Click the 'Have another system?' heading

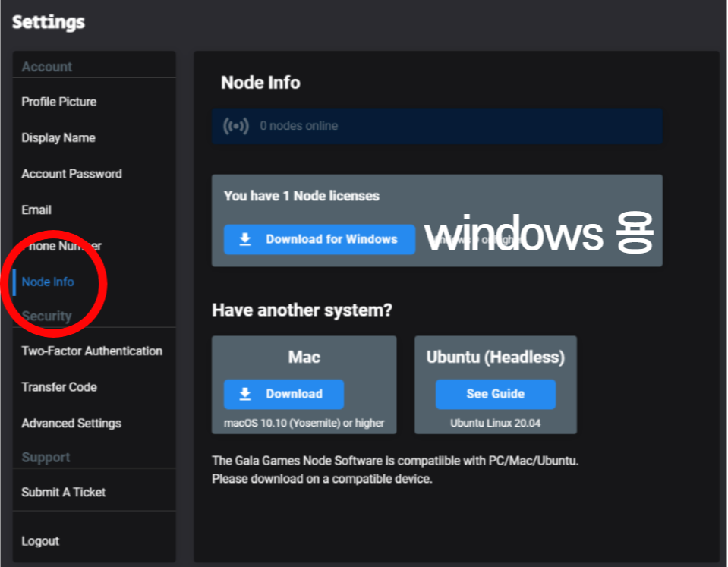(x=302, y=310)
